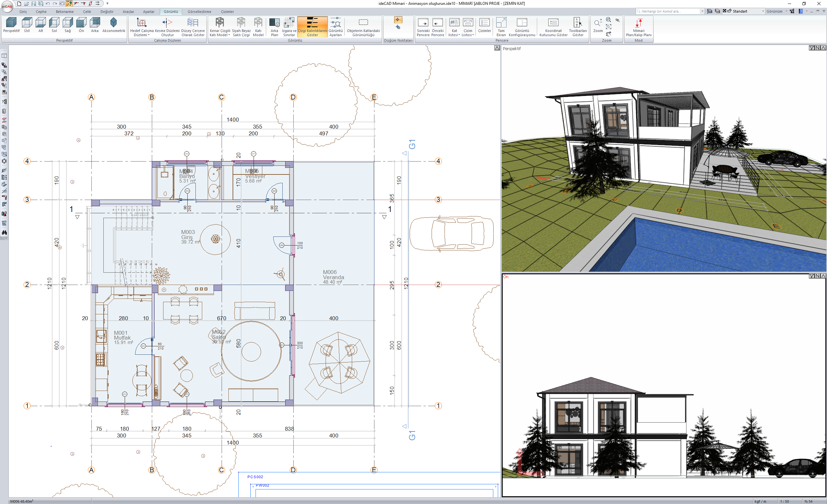
Task: Toggle Izgara ve Sınırlar display
Action: click(289, 23)
